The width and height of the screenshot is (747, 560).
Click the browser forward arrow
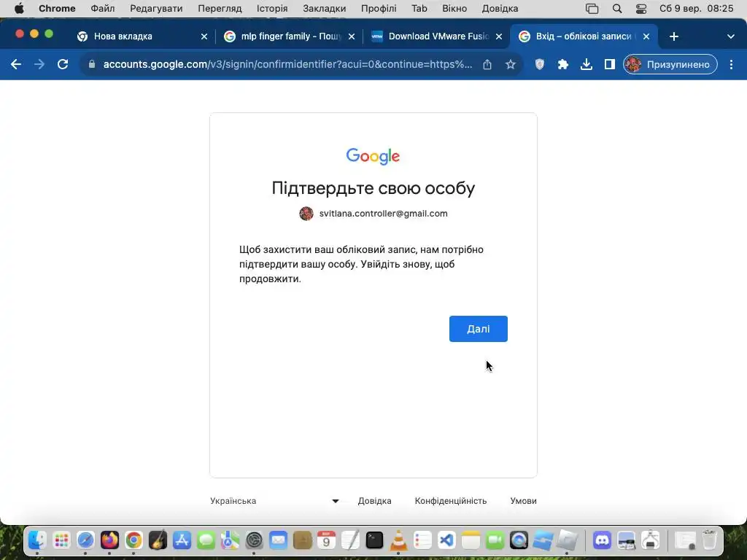pos(39,64)
